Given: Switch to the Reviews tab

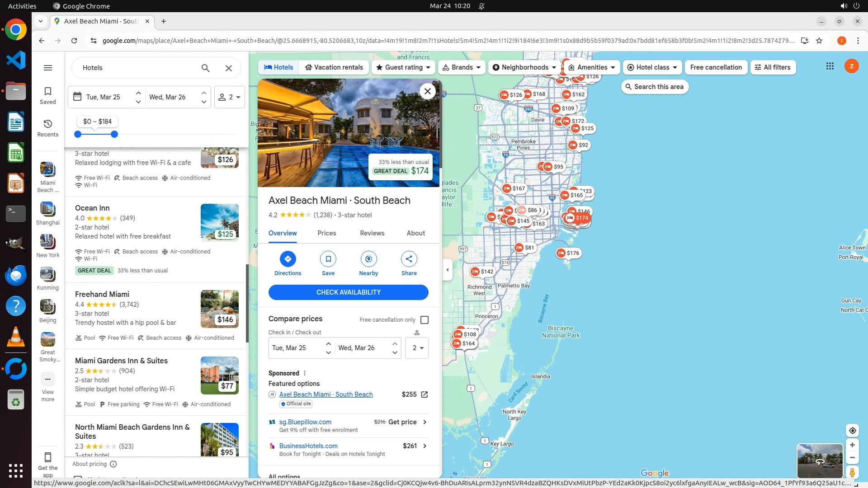Looking at the screenshot, I should pyautogui.click(x=372, y=233).
